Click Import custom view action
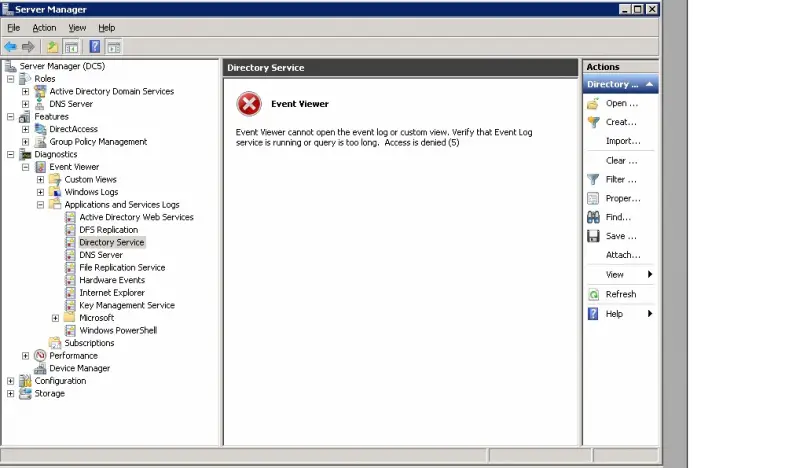 click(x=623, y=141)
